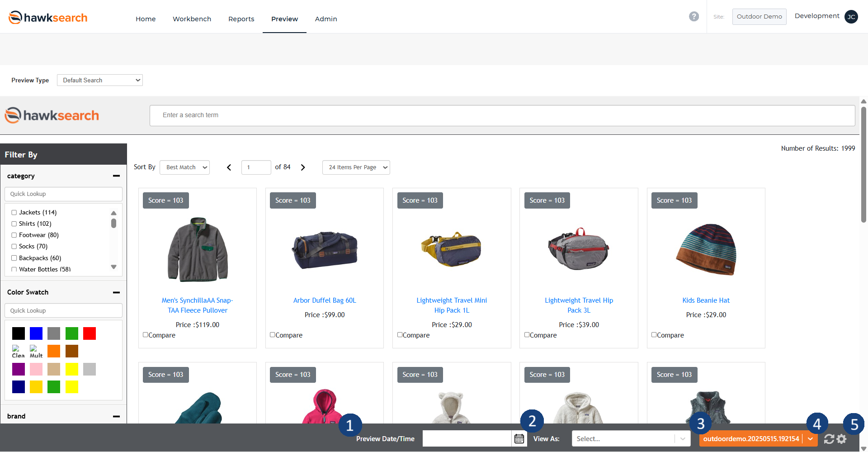Click the Kids Beanie Hat product image
This screenshot has width=868, height=452.
coord(706,249)
